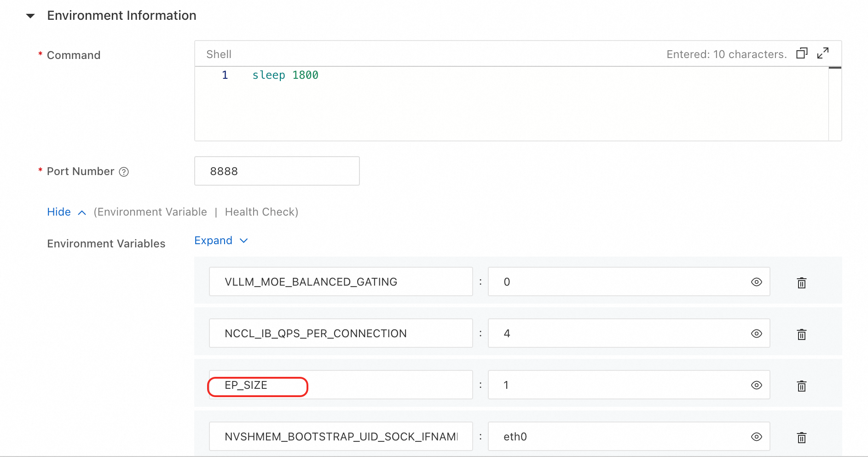Toggle visibility of EP_SIZE value
The height and width of the screenshot is (457, 868).
757,385
